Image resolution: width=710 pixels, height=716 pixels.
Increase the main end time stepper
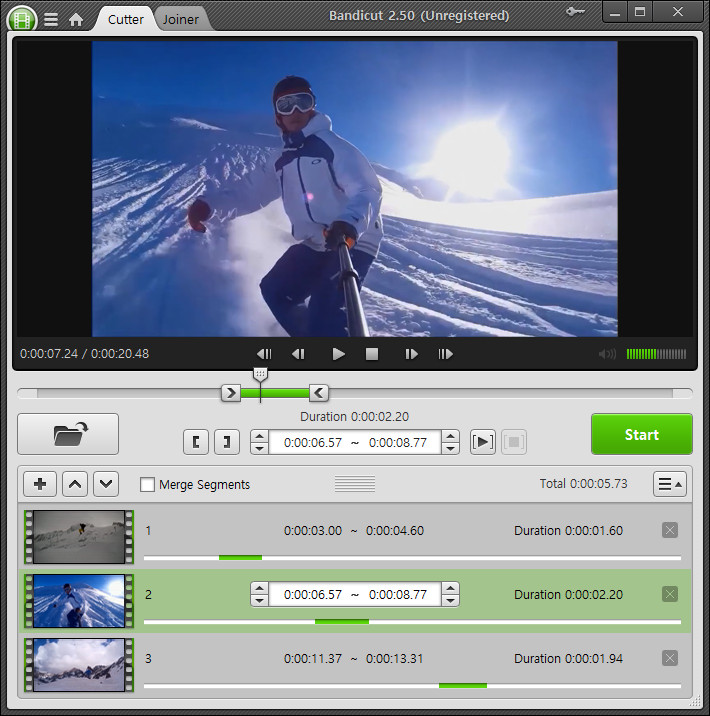coord(451,436)
